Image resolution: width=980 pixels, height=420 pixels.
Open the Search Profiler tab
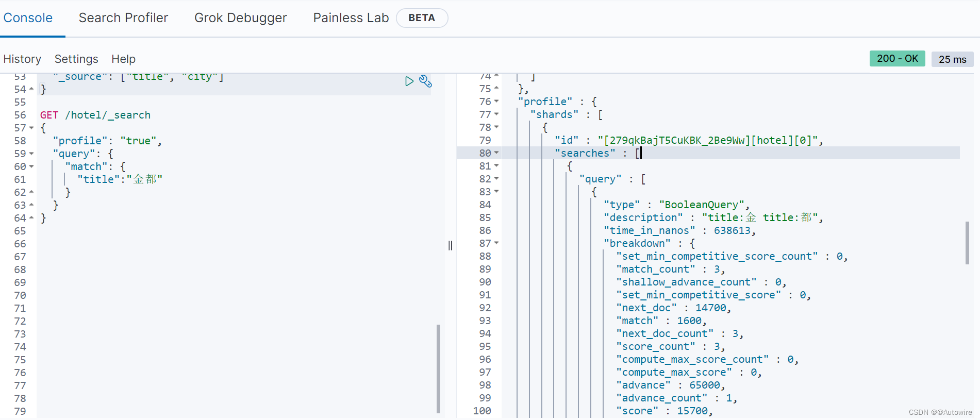123,18
